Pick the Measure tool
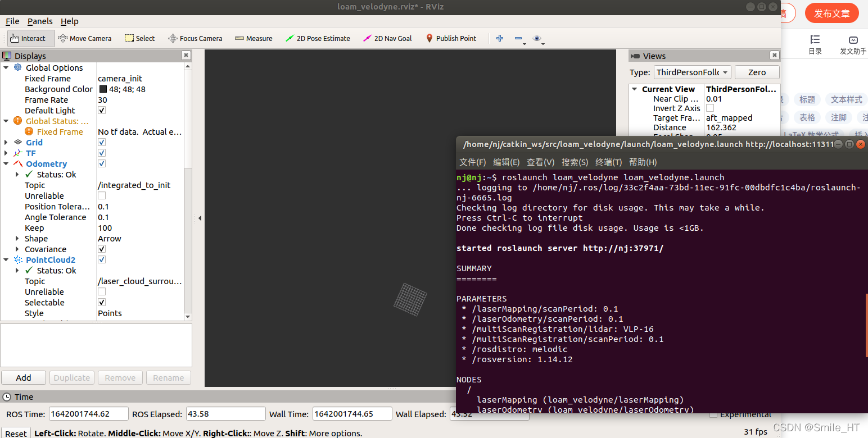Screen dimensions: 868x438 point(254,38)
